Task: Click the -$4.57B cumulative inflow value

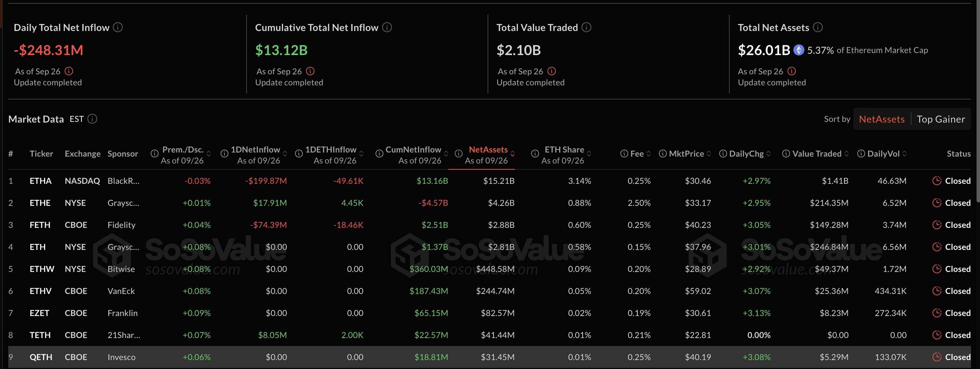Action: click(x=433, y=203)
